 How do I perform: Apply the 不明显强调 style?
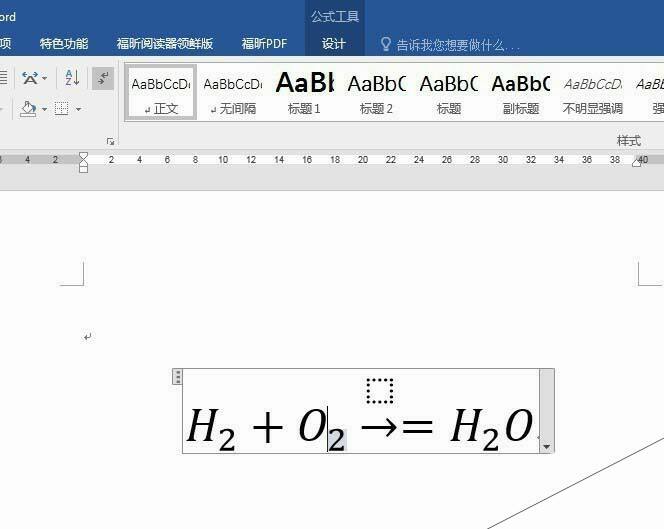pos(592,92)
